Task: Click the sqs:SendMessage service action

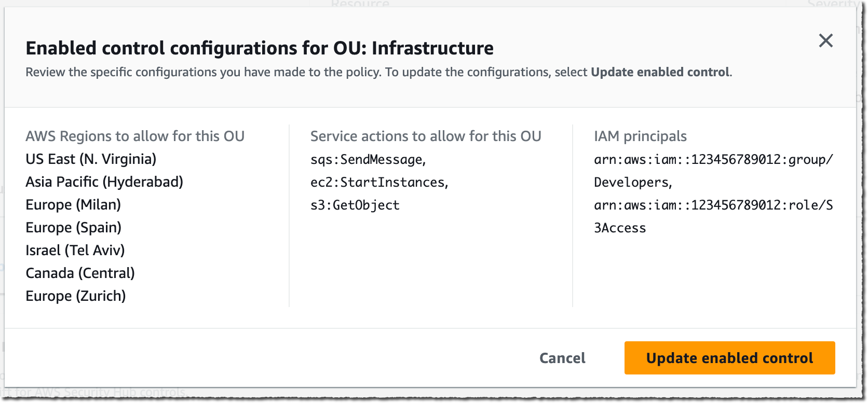Action: click(368, 159)
